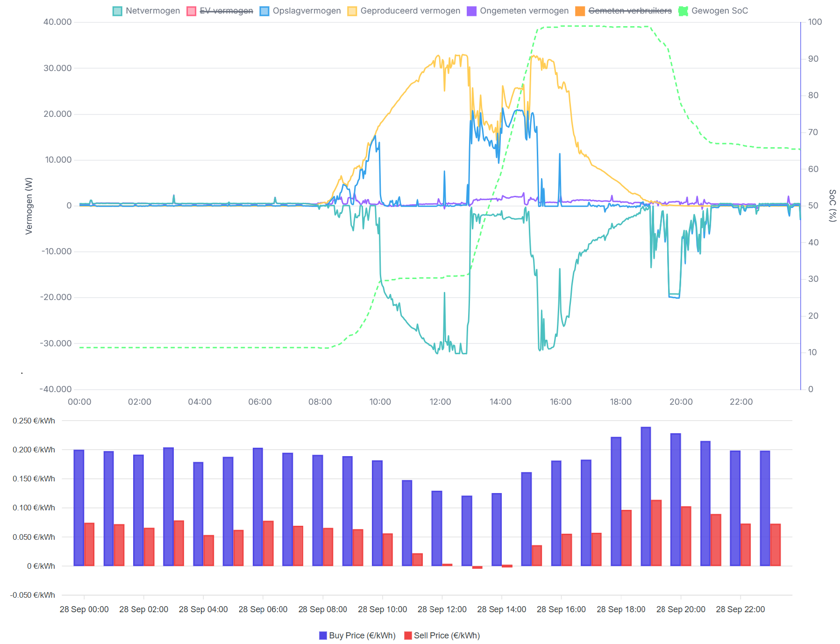Screen dimensions: 840x644
Task: Click the orange Gemeten verbruikers swatch
Action: [580, 11]
